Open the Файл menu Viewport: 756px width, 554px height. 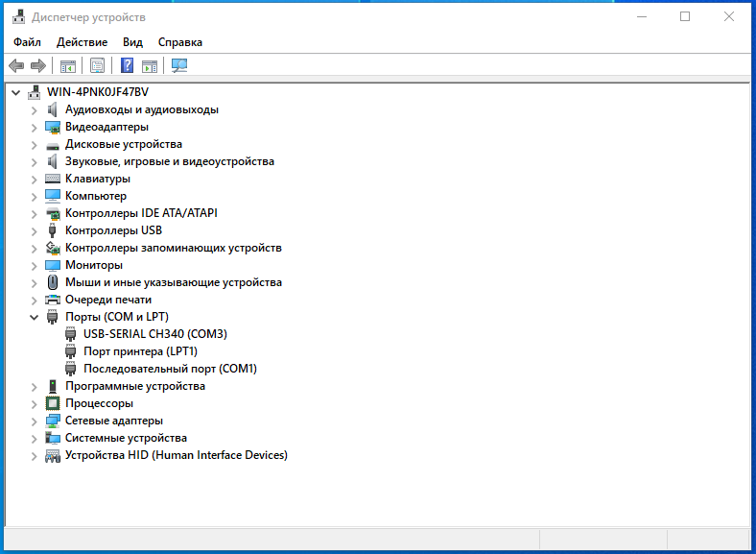click(x=27, y=42)
